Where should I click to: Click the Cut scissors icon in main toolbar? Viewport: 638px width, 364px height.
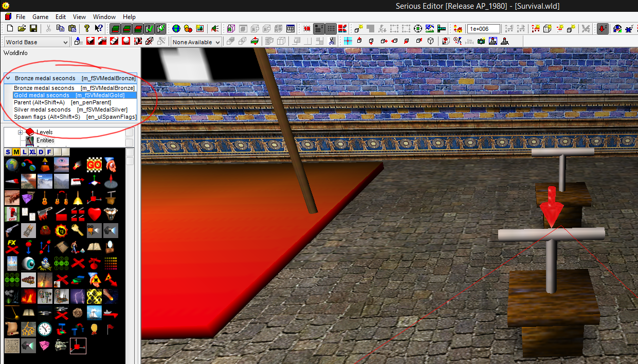(x=49, y=29)
